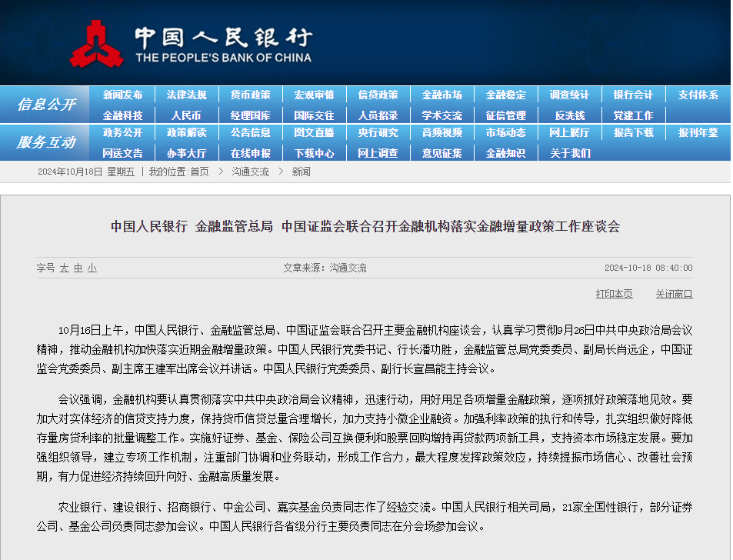The height and width of the screenshot is (560, 733).
Task: Set font size to 中
Action: (78, 268)
